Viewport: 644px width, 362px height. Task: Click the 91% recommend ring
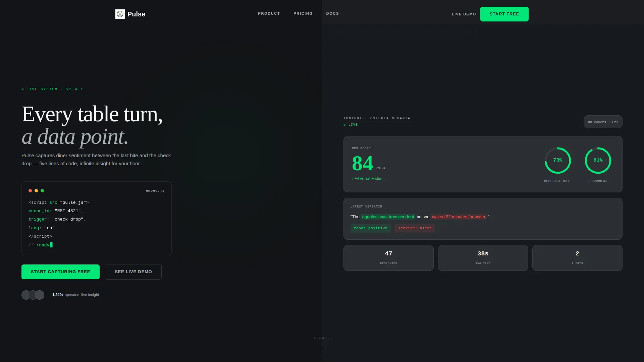coord(598,161)
